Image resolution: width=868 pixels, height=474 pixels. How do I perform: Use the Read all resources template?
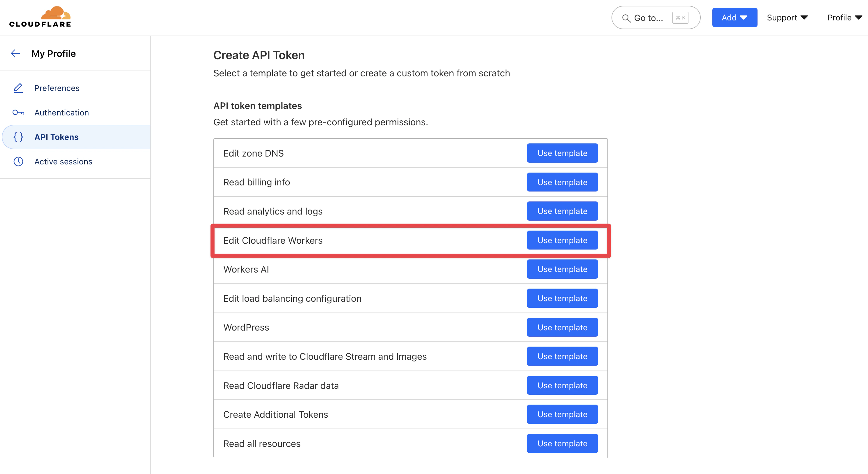[x=562, y=443]
